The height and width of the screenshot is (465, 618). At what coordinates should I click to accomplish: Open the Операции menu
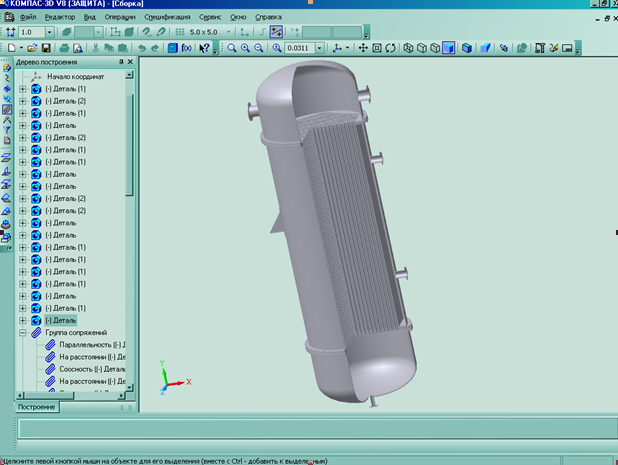(x=120, y=17)
